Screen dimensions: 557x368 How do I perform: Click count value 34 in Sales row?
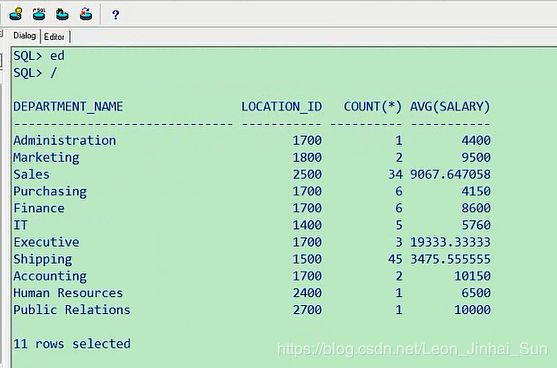395,174
